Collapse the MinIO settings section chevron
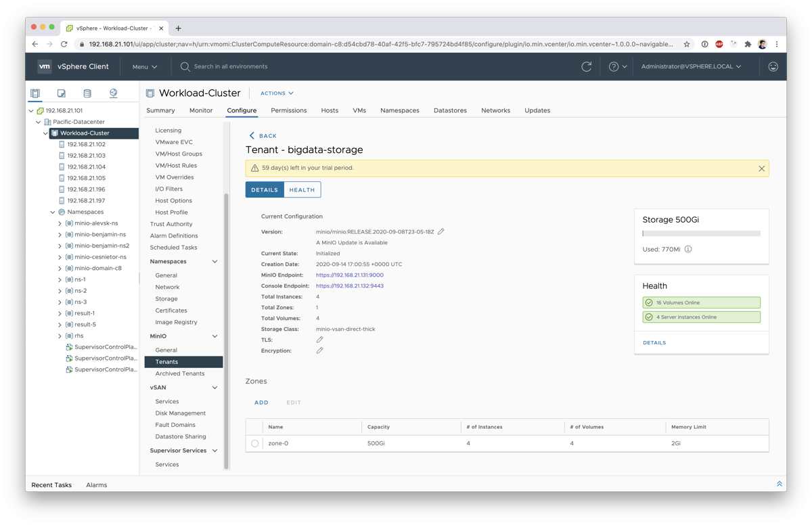 (215, 336)
